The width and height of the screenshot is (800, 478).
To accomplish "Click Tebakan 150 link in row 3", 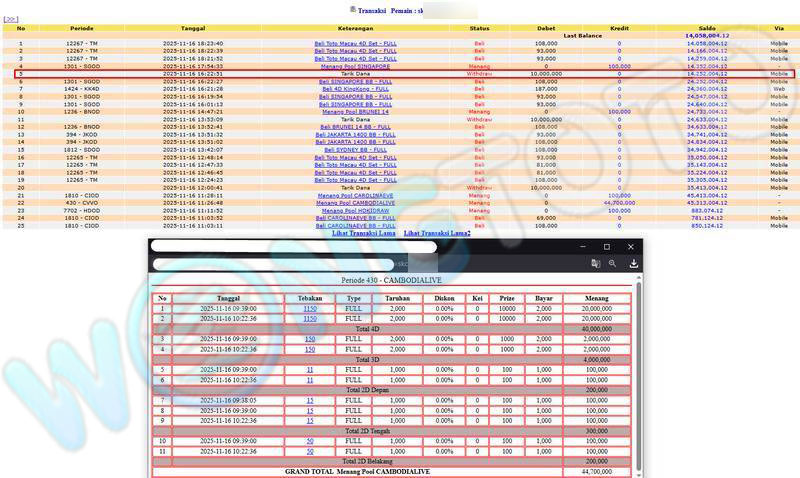I will click(310, 339).
